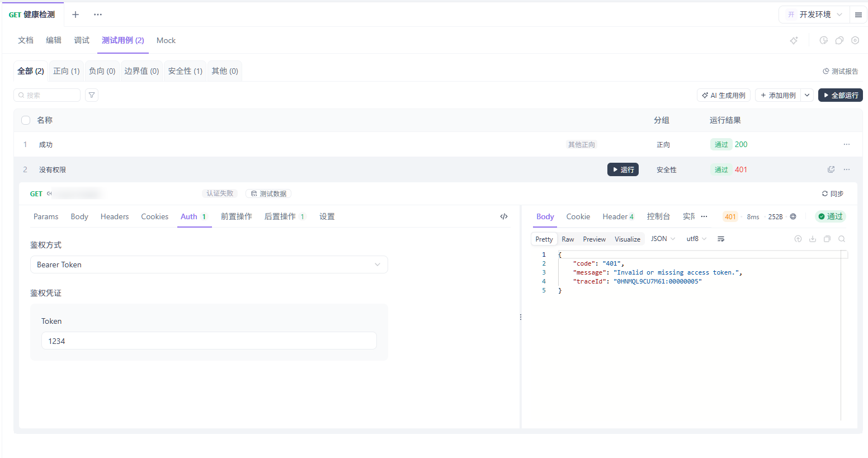Screen dimensions: 868x458
Task: Open the more menu for the 成功 row
Action: (x=847, y=144)
